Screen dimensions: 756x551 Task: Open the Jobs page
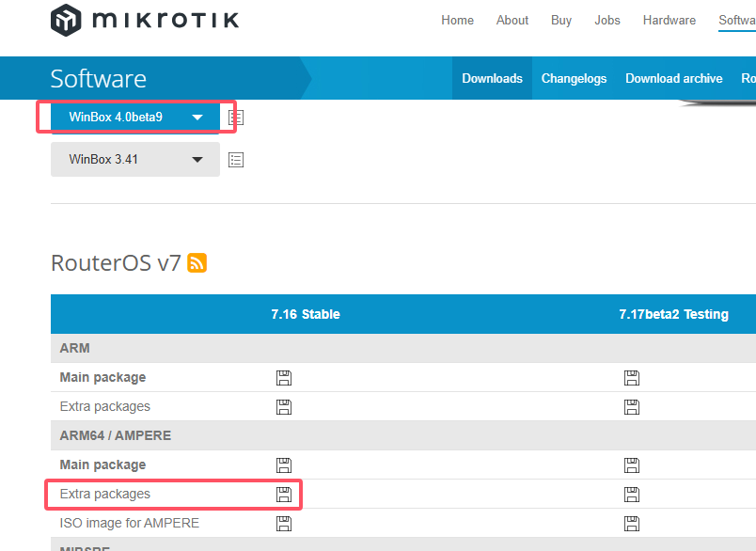point(607,21)
